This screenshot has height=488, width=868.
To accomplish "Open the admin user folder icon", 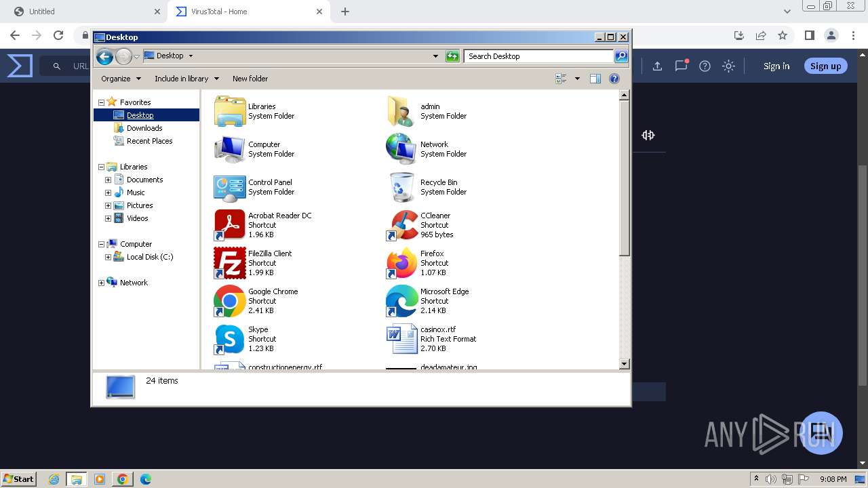I will [401, 111].
